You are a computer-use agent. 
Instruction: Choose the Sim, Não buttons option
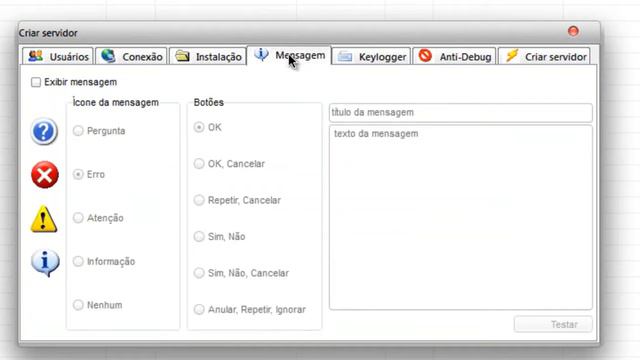click(x=199, y=236)
